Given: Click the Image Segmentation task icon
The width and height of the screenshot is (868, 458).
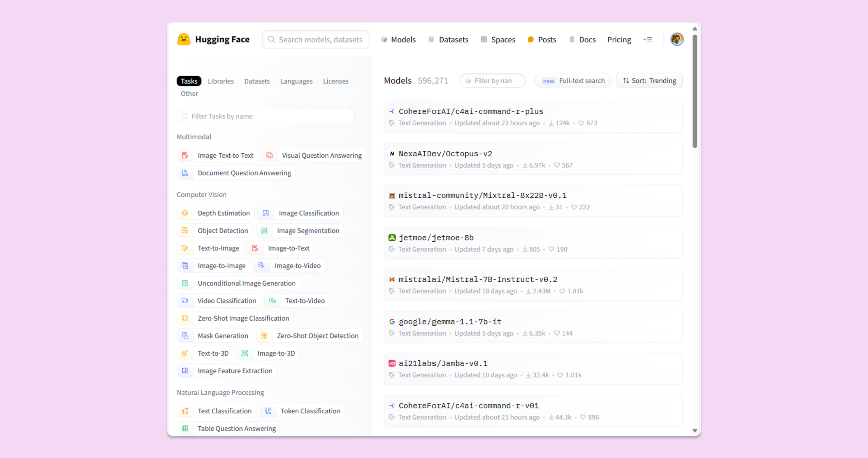Looking at the screenshot, I should pos(264,231).
